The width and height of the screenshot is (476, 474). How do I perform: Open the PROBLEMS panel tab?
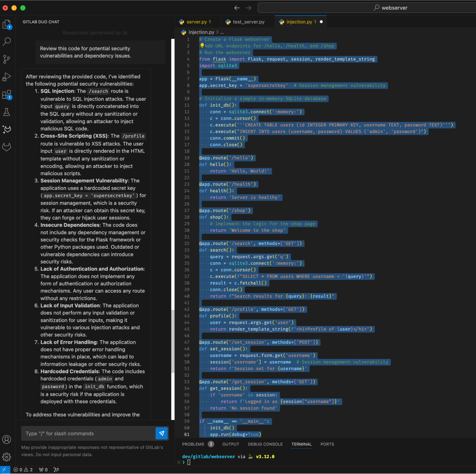[x=193, y=444]
